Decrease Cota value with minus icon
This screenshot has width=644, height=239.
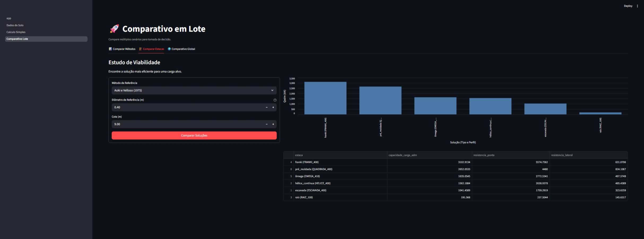point(267,124)
